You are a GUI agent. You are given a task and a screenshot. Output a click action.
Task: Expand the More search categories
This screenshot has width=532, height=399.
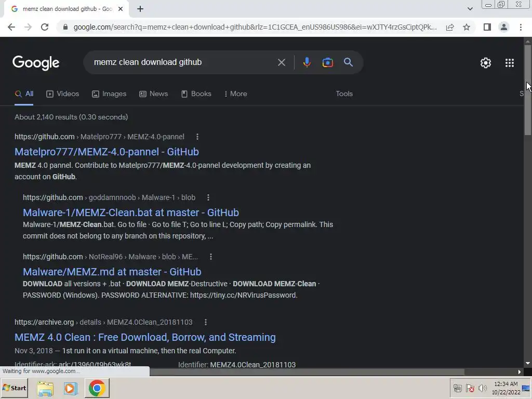tap(235, 94)
